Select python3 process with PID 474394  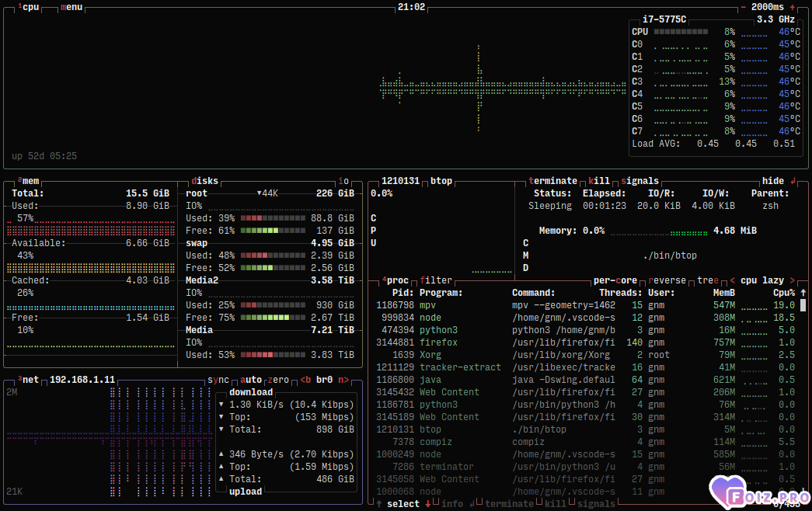click(585, 330)
